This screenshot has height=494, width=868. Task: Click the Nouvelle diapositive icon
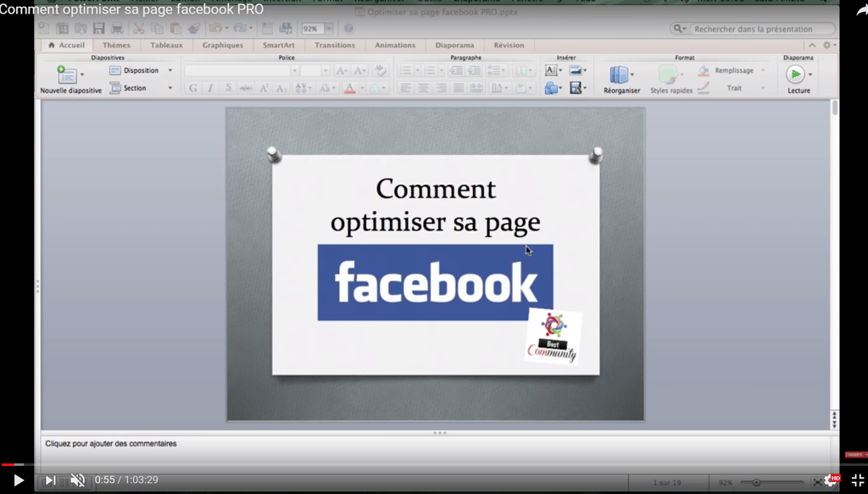click(x=67, y=75)
